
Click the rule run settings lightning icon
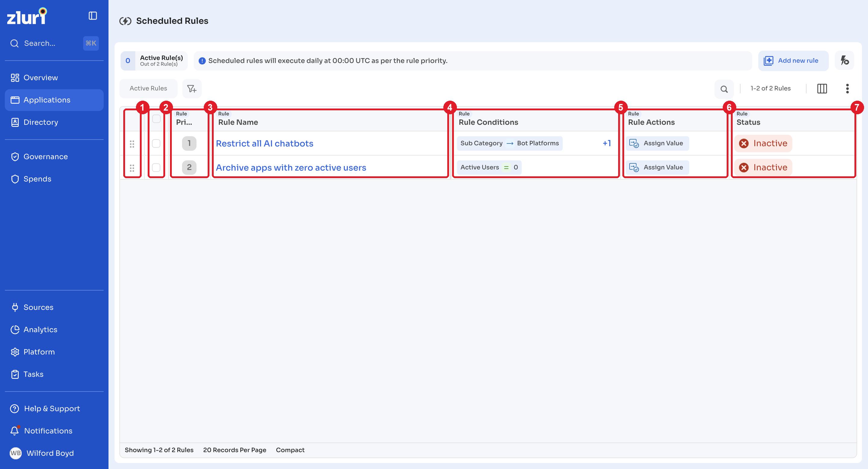click(x=844, y=61)
